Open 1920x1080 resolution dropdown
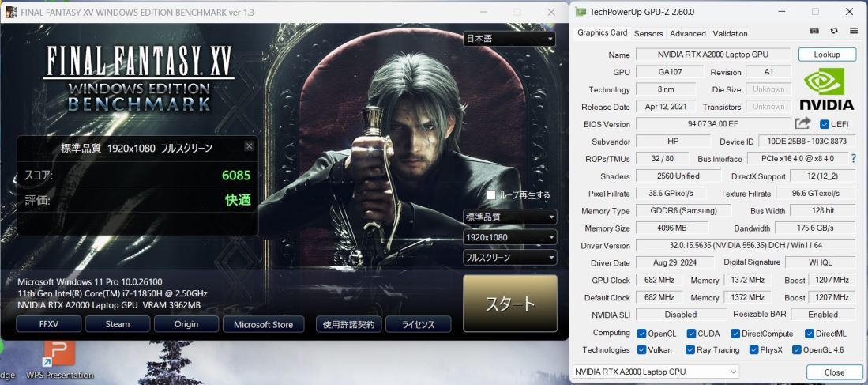 pyautogui.click(x=510, y=237)
